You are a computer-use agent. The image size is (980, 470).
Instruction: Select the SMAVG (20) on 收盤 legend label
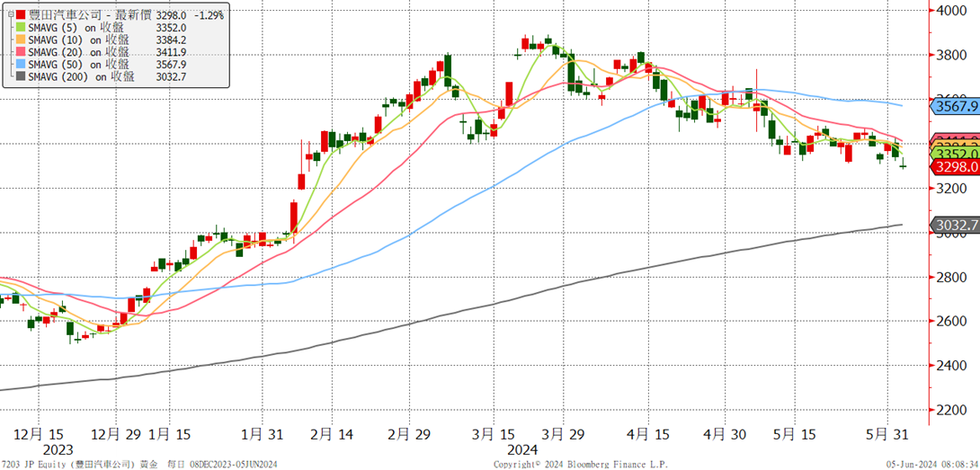click(x=78, y=52)
